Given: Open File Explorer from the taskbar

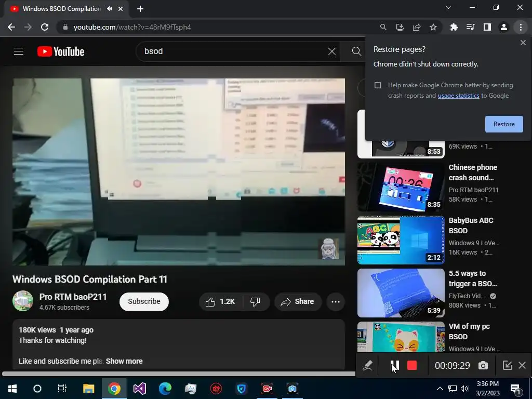Looking at the screenshot, I should pyautogui.click(x=88, y=389).
